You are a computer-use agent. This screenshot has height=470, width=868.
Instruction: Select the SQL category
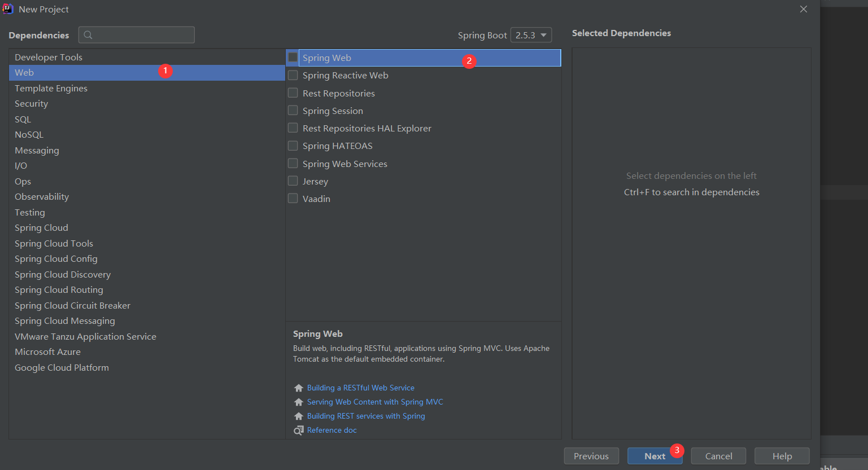[147, 119]
